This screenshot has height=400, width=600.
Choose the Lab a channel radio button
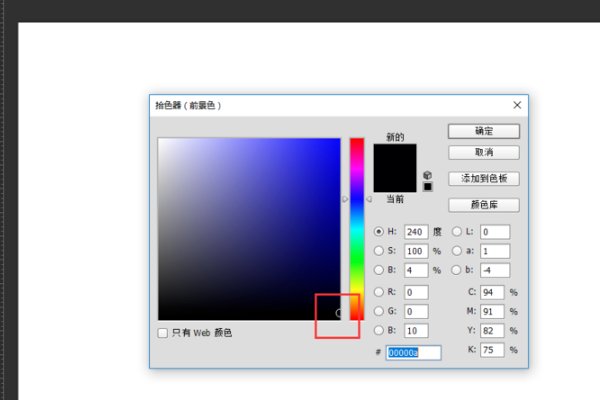click(x=457, y=250)
